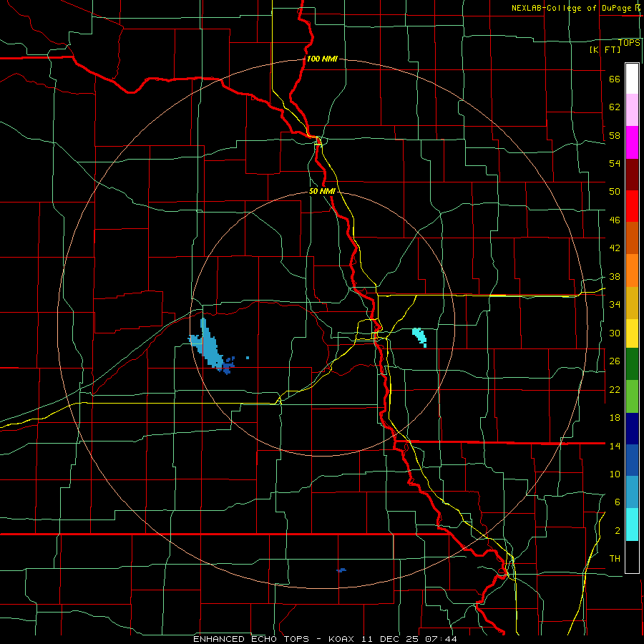644x644 pixels.
Task: Click the small blue echo near southern range ring
Action: [341, 570]
